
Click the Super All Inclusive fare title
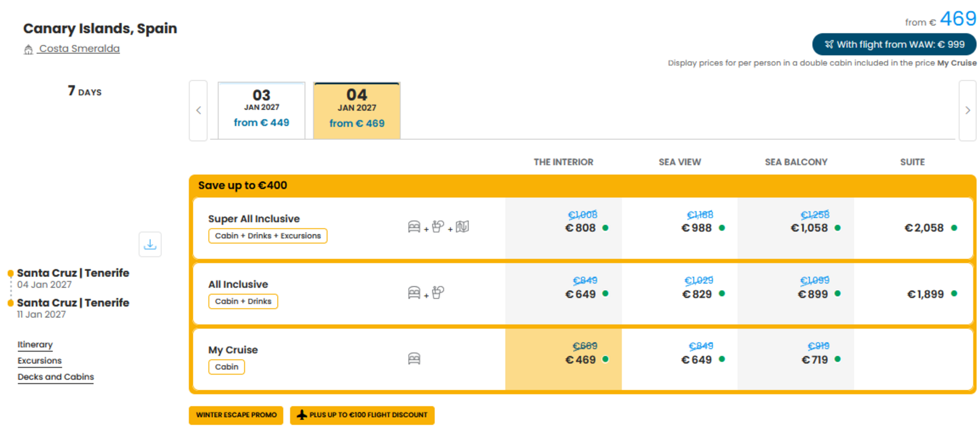tap(254, 219)
